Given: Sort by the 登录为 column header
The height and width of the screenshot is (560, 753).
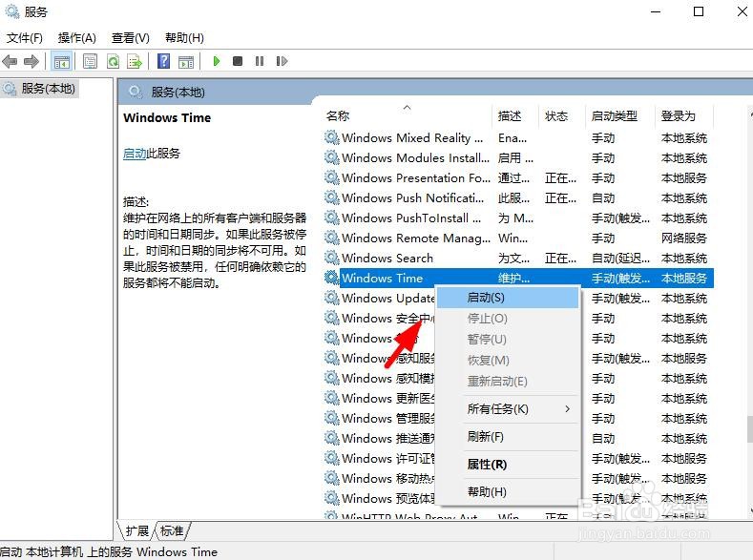Looking at the screenshot, I should (684, 115).
